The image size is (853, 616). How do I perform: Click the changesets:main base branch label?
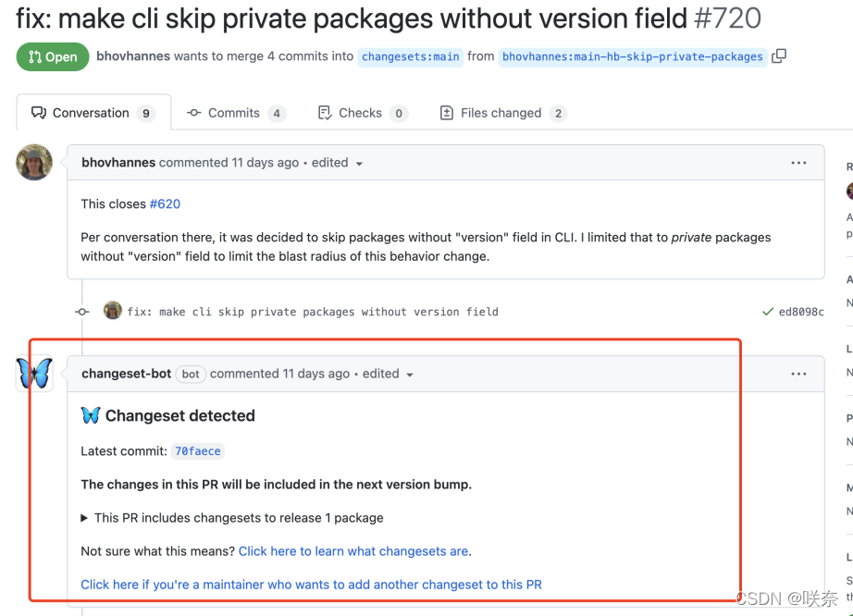410,56
